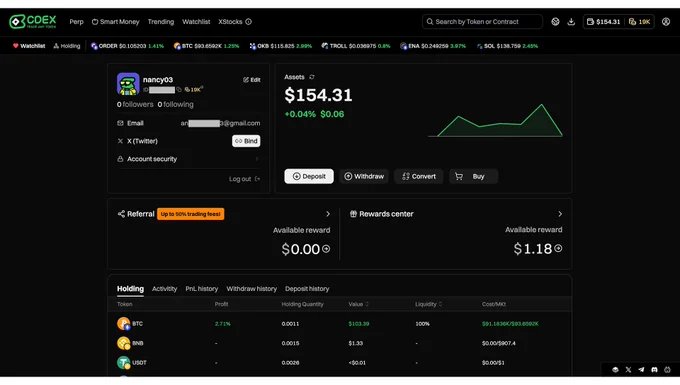Viewport: 680px width, 385px height.
Task: Click BTC profit 2.71% cell
Action: click(x=222, y=324)
